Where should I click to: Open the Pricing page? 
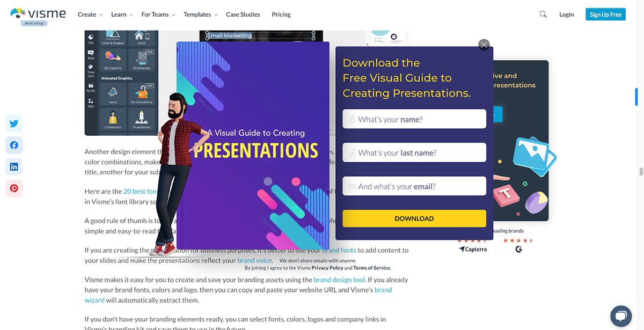281,14
